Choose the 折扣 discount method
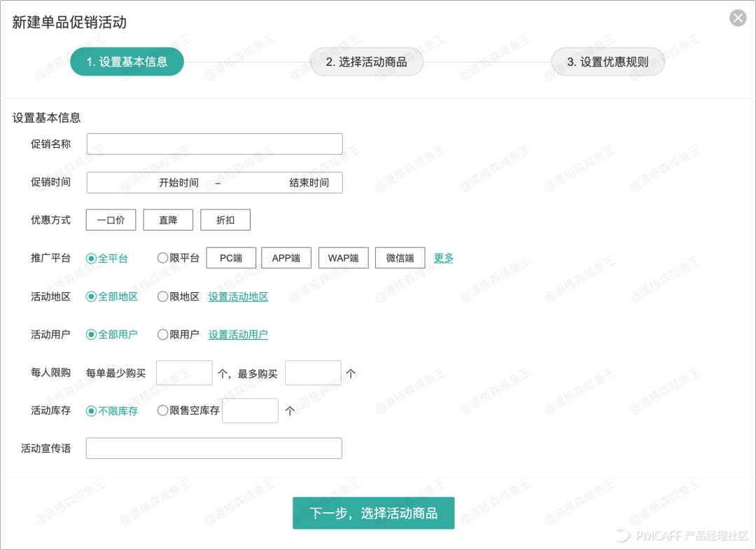Screen dimensions: 756x550 [225, 220]
